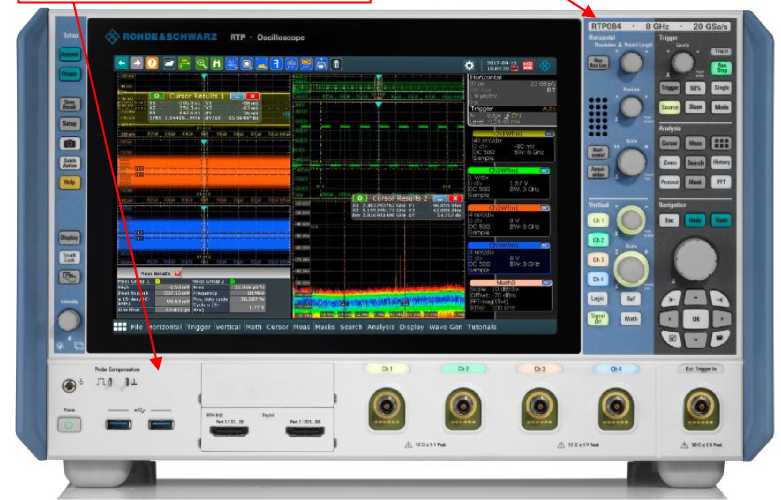This screenshot has width=781, height=500.
Task: Open the Horizontal label in the on-screen sidebar
Action: coord(486,77)
